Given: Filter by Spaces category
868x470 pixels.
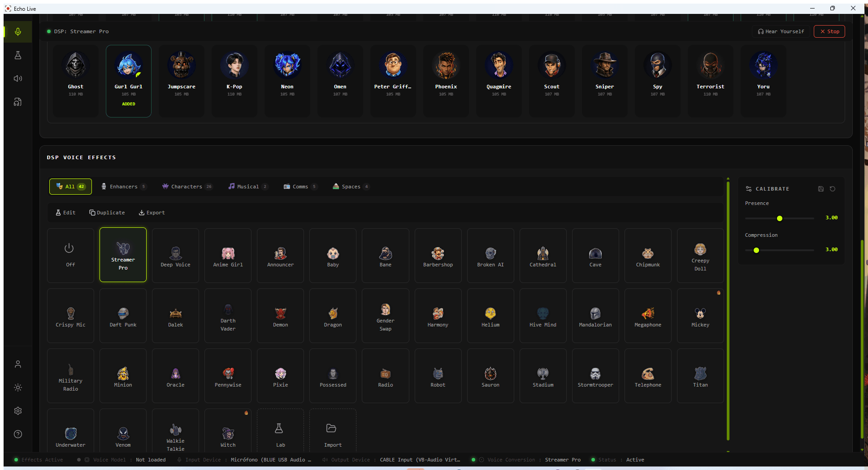Looking at the screenshot, I should 351,187.
